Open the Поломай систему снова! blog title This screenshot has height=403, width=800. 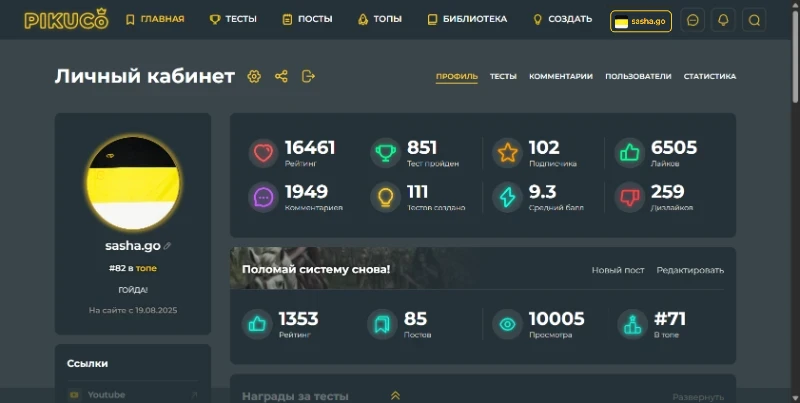316,269
